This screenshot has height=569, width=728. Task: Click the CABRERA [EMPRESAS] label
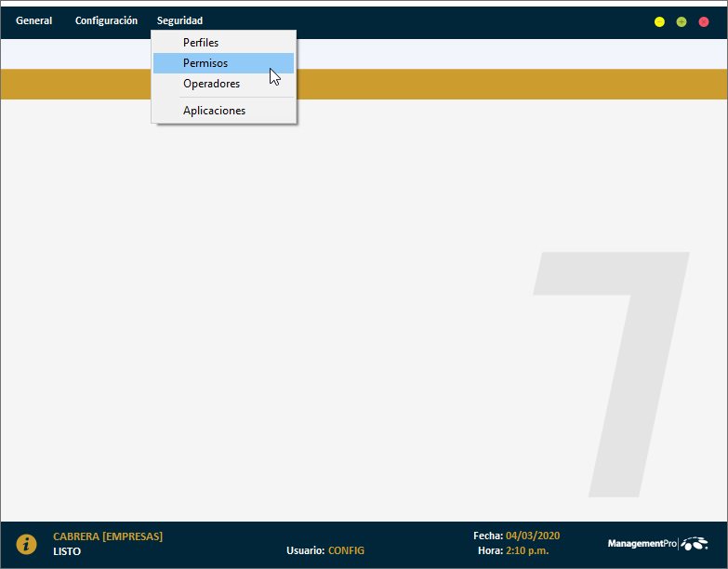pos(108,536)
